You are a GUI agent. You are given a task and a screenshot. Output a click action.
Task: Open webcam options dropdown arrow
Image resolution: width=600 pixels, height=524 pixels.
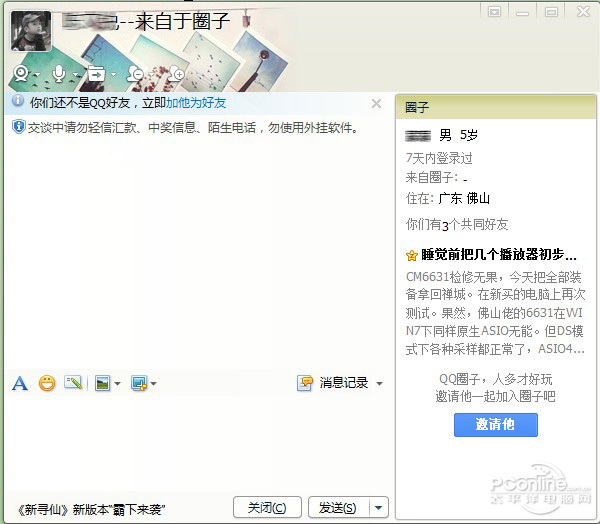click(x=37, y=74)
